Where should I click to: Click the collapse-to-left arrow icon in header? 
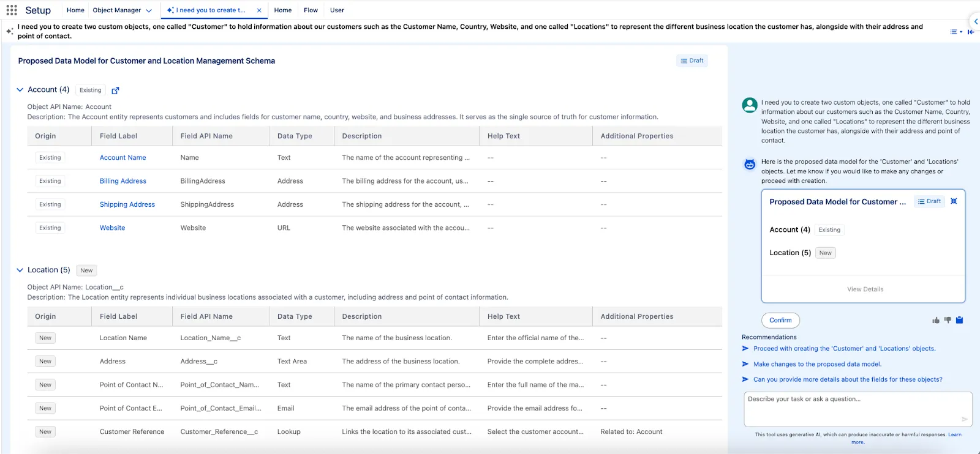(971, 32)
